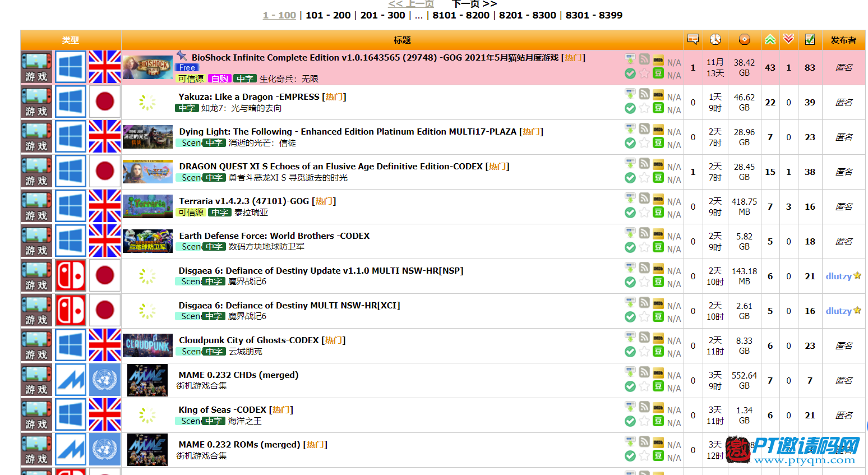
Task: Click the RSS icon for DRAGON QUEST XI S
Action: (644, 163)
